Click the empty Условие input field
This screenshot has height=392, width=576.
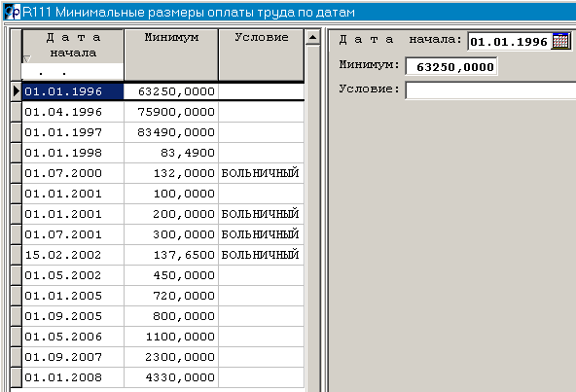[490, 90]
